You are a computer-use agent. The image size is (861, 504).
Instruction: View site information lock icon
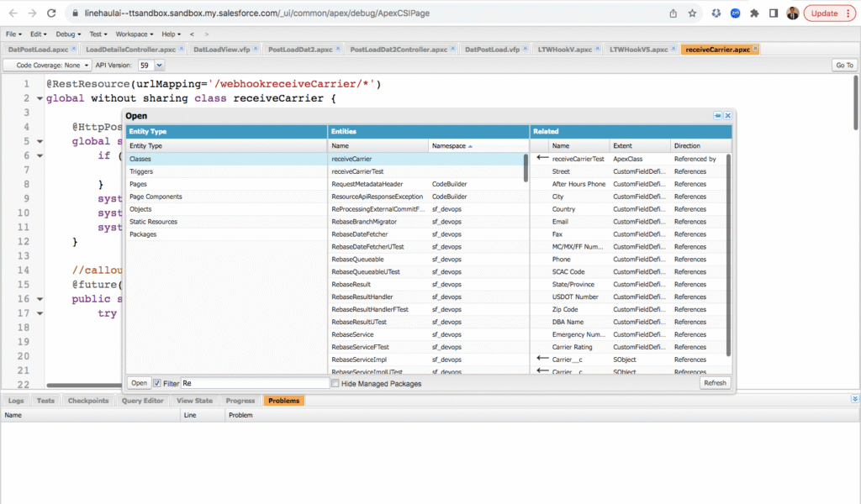75,13
